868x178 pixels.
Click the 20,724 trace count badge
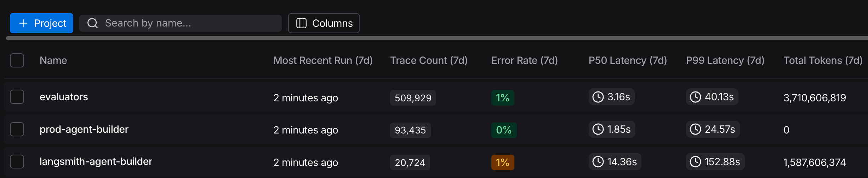tap(410, 162)
